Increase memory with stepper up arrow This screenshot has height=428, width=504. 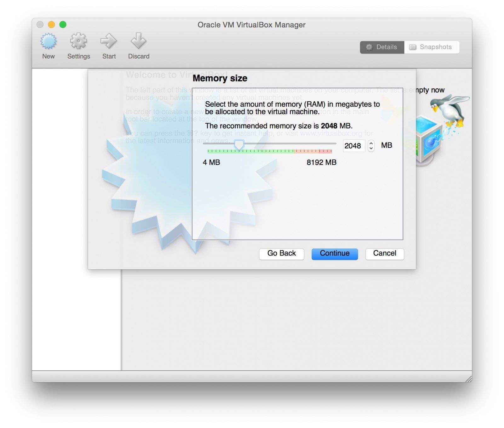(371, 143)
